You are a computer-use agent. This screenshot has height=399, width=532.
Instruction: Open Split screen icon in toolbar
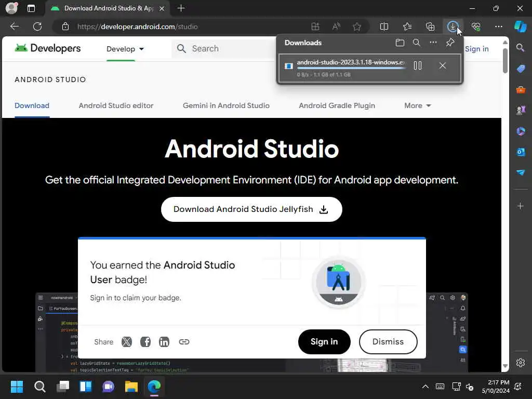point(384,26)
